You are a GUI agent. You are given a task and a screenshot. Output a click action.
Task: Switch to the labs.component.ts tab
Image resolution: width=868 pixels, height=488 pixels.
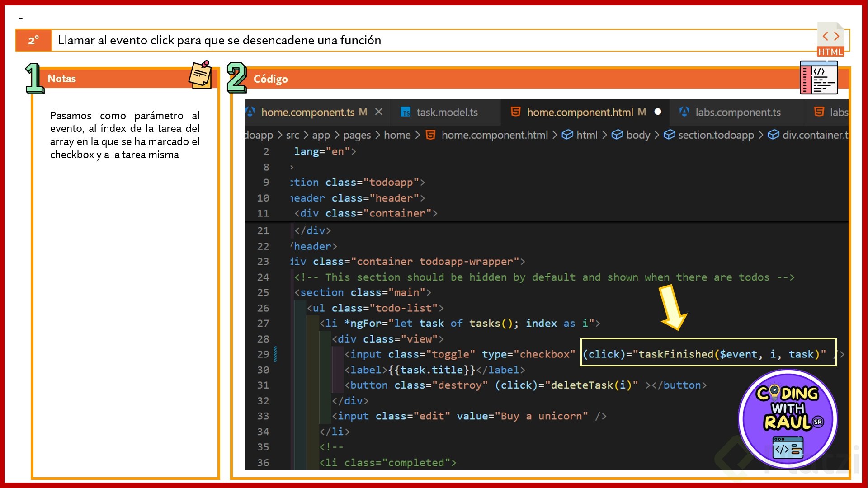pyautogui.click(x=737, y=112)
